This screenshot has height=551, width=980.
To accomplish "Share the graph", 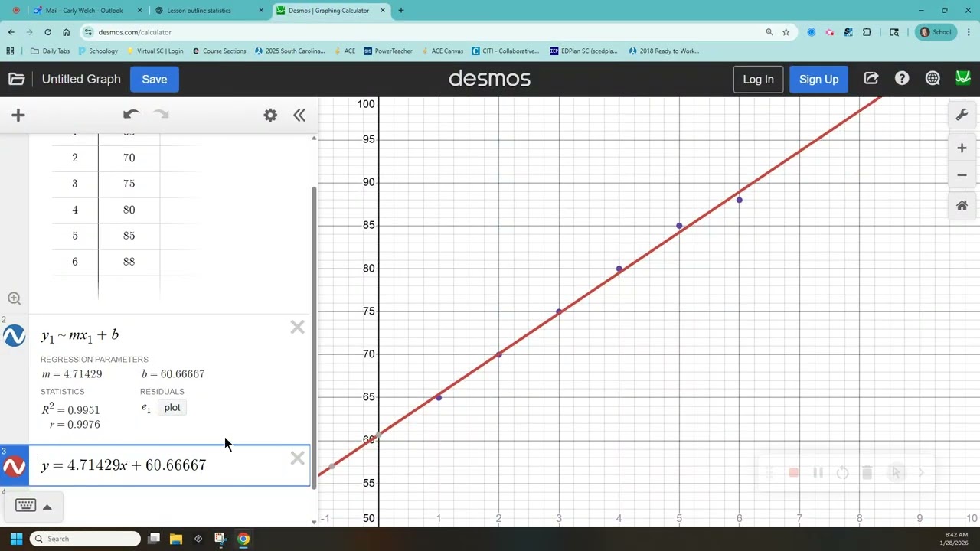I will [x=871, y=79].
